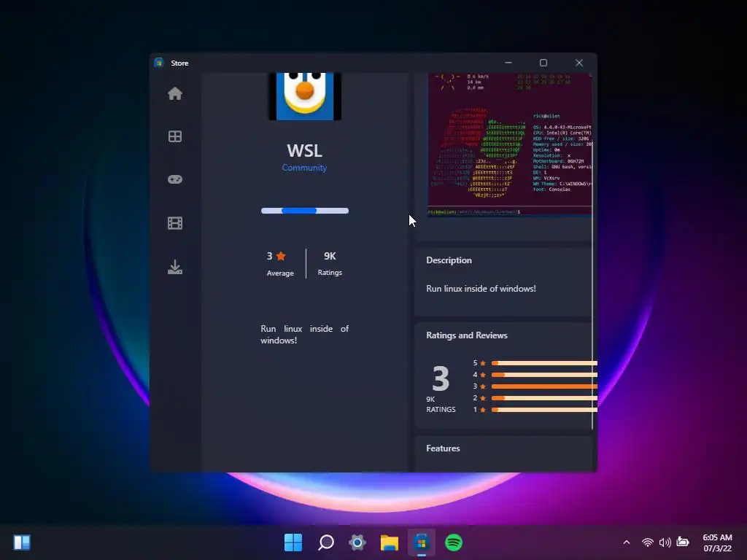Click the 9K Ratings count
Screen dimensions: 747x560
330,263
